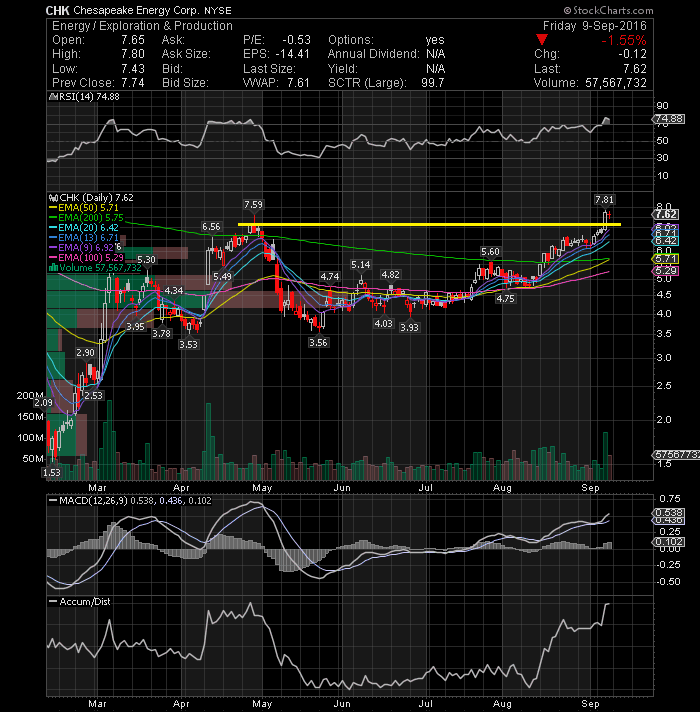Click the 57567732 volume tag on right axis
This screenshot has height=712, width=700.
pyautogui.click(x=676, y=455)
